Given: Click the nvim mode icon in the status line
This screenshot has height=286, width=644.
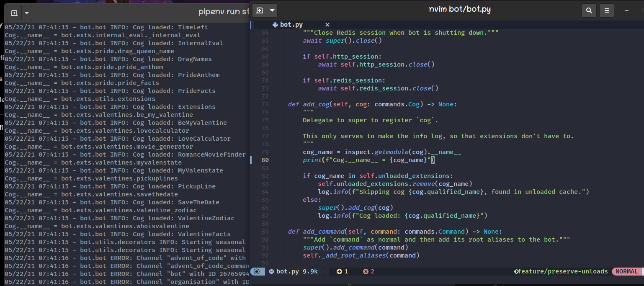Looking at the screenshot, I should [x=257, y=271].
